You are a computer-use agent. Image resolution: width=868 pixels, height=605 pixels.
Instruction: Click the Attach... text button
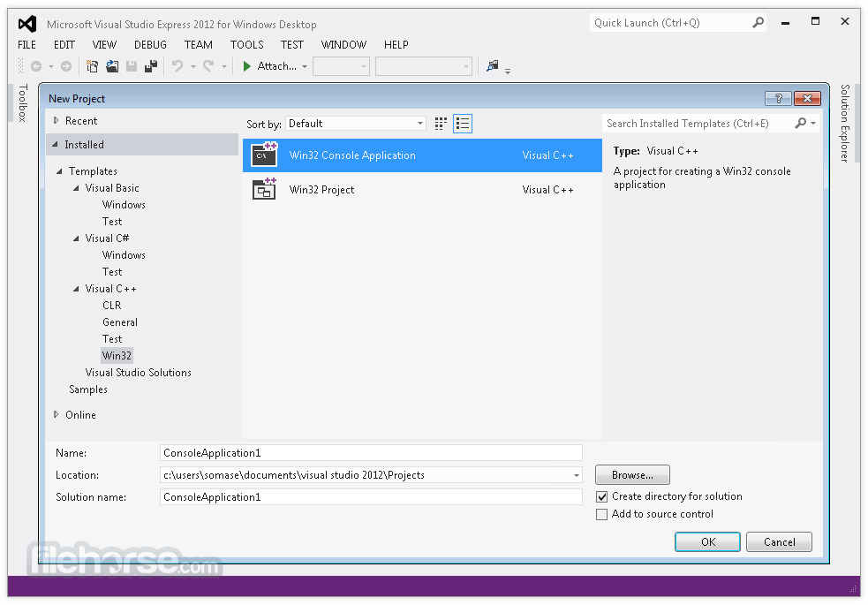tap(276, 66)
